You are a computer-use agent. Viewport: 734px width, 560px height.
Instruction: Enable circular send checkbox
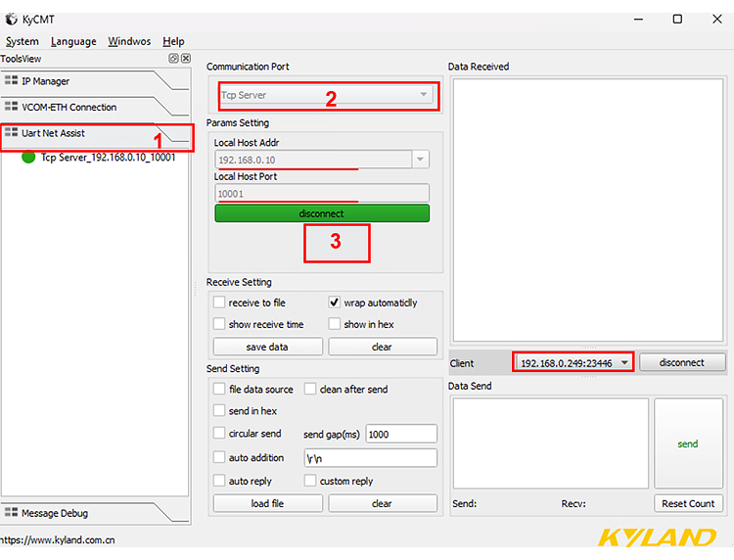click(x=219, y=433)
